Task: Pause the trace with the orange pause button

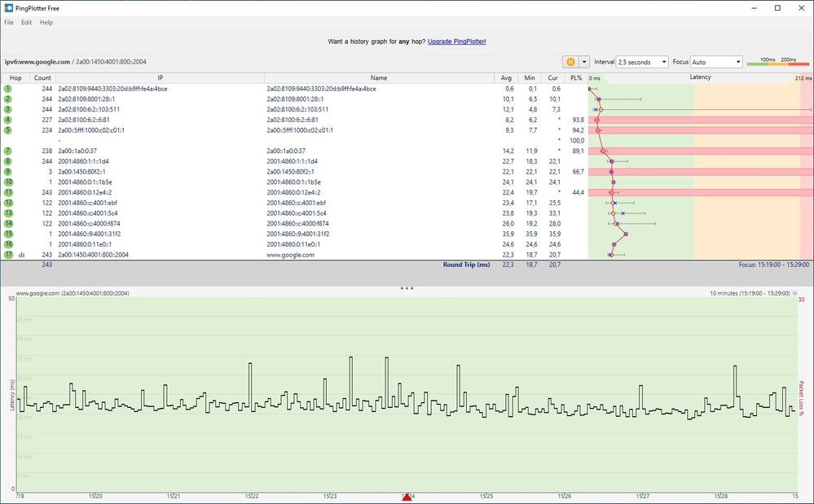Action: [570, 62]
